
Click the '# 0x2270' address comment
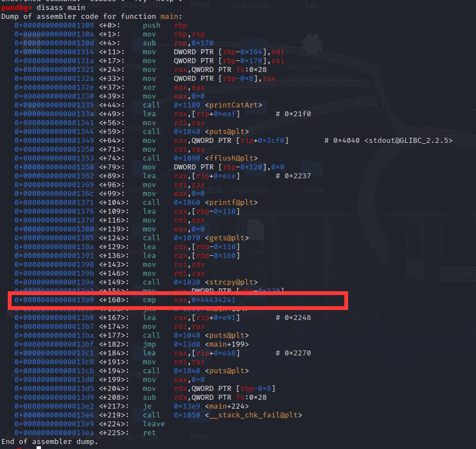coord(293,353)
